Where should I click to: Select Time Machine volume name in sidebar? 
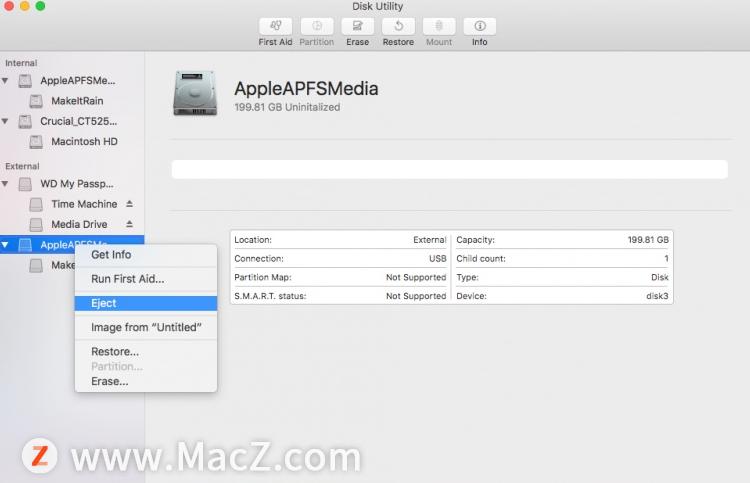pos(84,204)
